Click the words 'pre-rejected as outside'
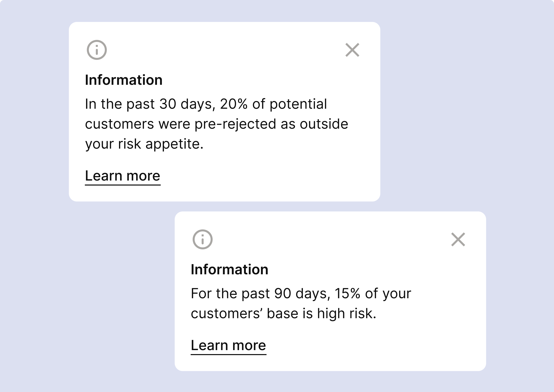Viewport: 554px width, 392px height. (x=271, y=124)
